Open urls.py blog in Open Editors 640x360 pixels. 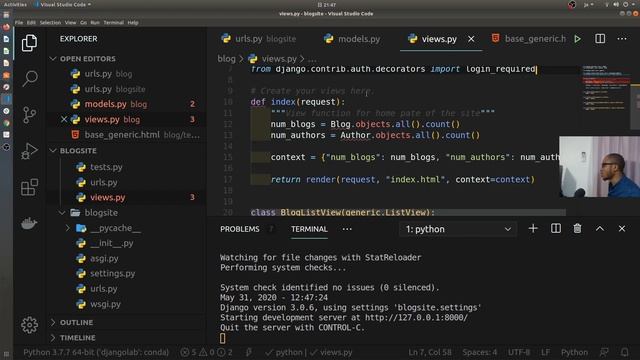pos(127,74)
